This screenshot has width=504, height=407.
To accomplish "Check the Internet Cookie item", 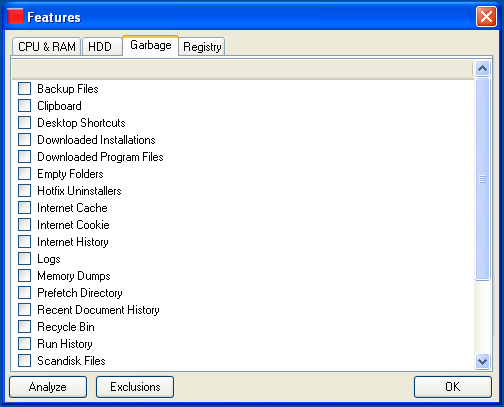I will point(24,225).
